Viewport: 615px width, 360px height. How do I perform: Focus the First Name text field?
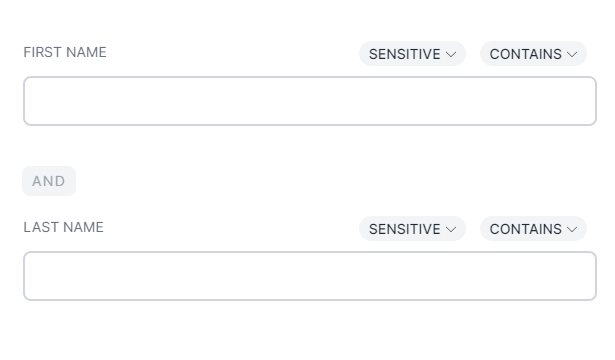pos(310,101)
